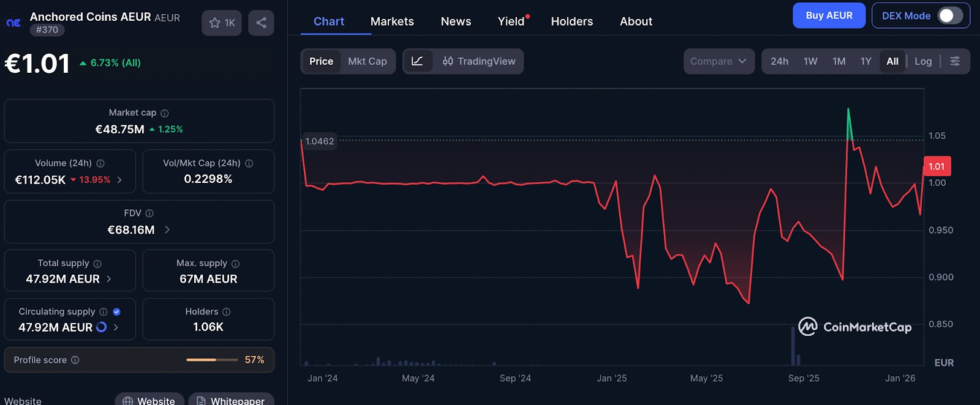Click the 1.06K holders value
This screenshot has height=405, width=980.
coord(208,327)
